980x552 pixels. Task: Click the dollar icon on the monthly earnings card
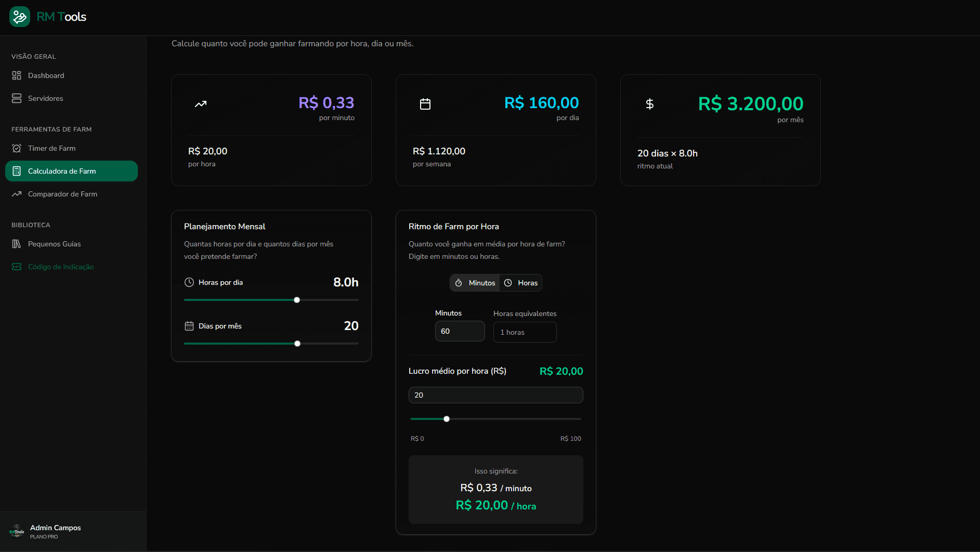pos(649,104)
